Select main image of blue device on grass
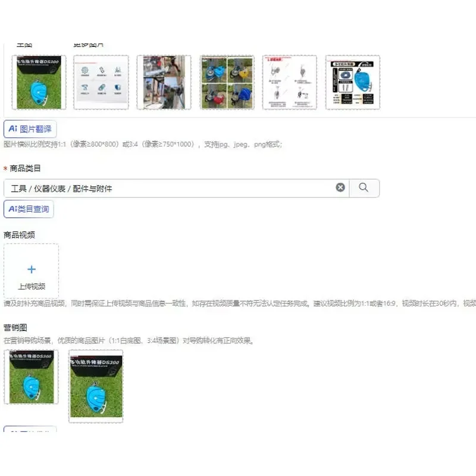Viewport: 476px width, 476px height. point(39,82)
